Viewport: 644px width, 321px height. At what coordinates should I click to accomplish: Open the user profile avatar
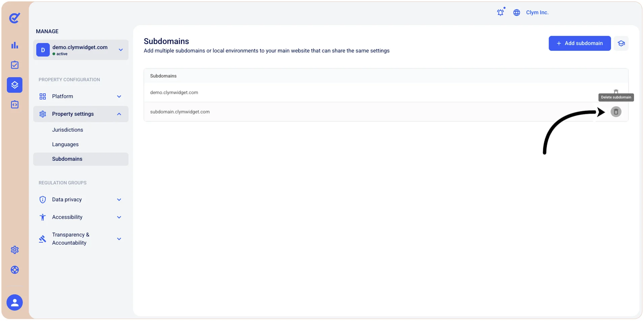(x=14, y=303)
